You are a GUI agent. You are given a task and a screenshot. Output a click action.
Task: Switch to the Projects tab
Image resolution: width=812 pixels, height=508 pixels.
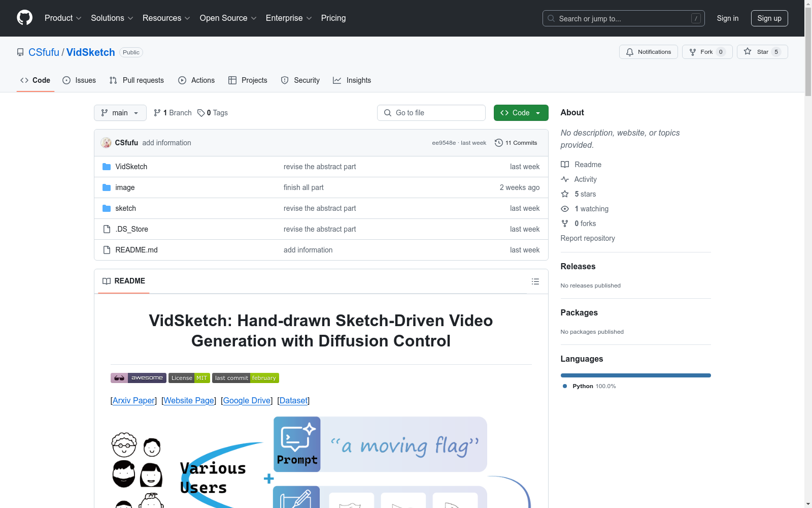point(248,80)
